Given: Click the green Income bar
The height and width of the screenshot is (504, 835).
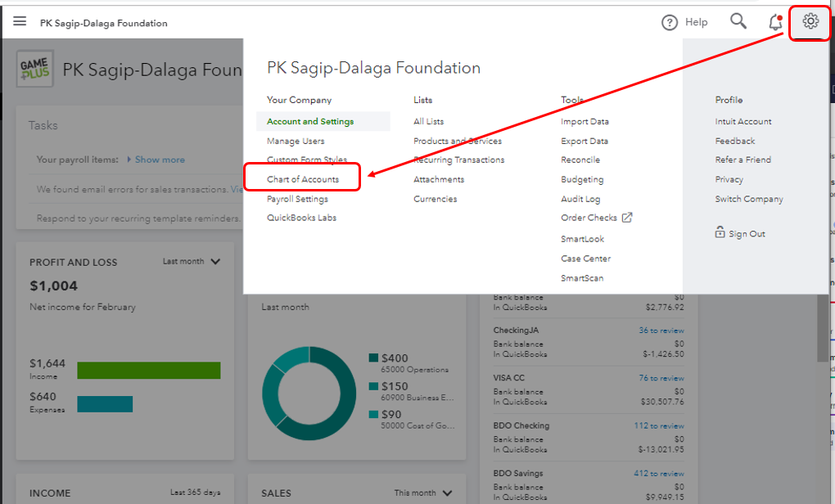Looking at the screenshot, I should coord(148,371).
